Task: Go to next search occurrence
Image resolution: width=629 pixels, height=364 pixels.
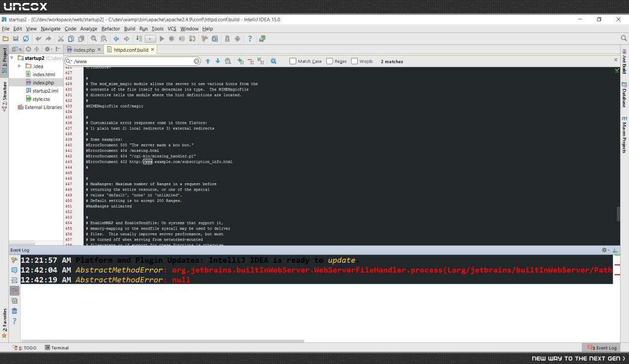Action: coord(218,61)
